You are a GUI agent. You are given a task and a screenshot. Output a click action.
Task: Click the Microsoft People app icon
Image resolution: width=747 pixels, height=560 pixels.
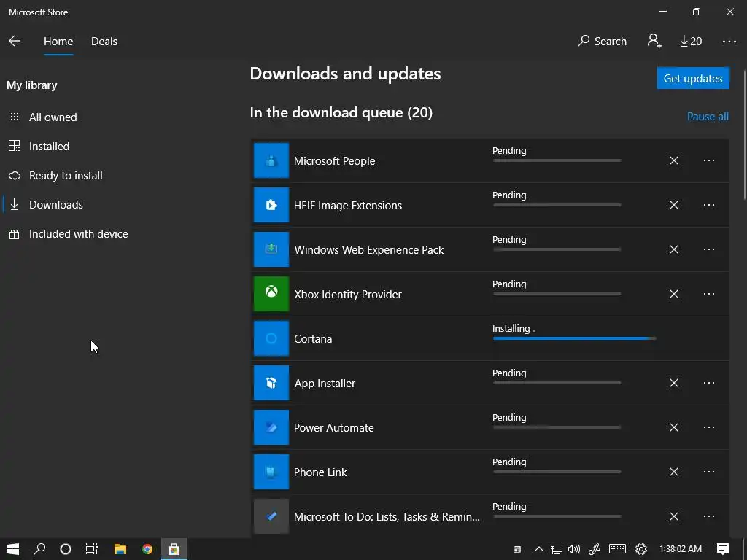pos(271,160)
